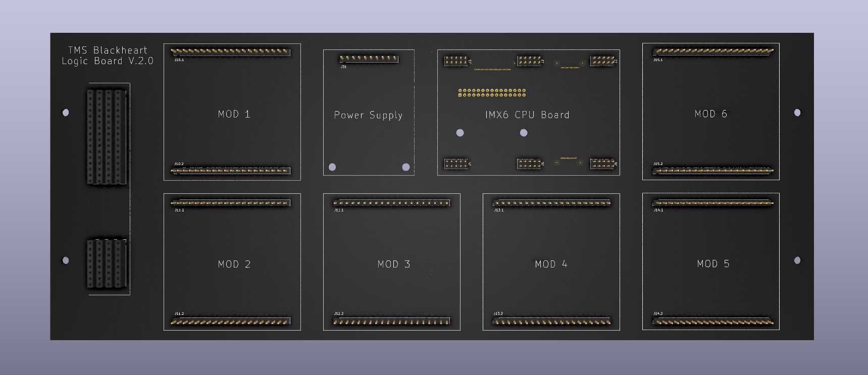
Task: Select the MOD 6 silkscreen label
Action: (x=710, y=114)
